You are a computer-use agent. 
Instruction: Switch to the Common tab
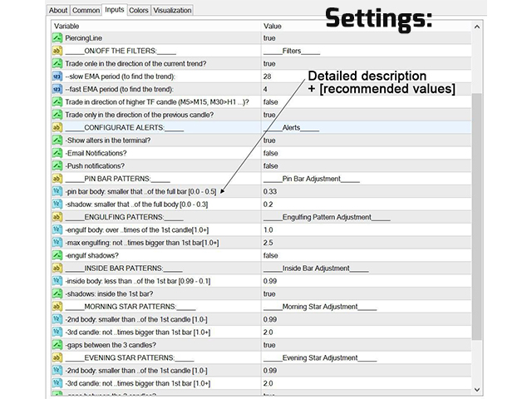click(x=86, y=10)
